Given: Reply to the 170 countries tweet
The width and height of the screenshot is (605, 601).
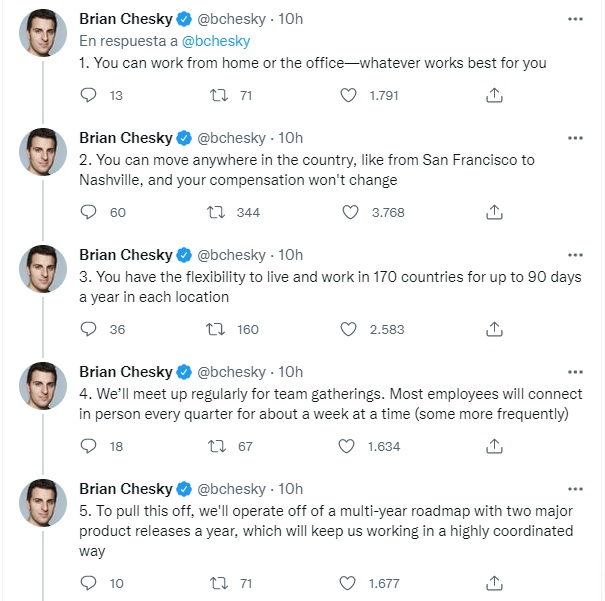Looking at the screenshot, I should [x=88, y=329].
